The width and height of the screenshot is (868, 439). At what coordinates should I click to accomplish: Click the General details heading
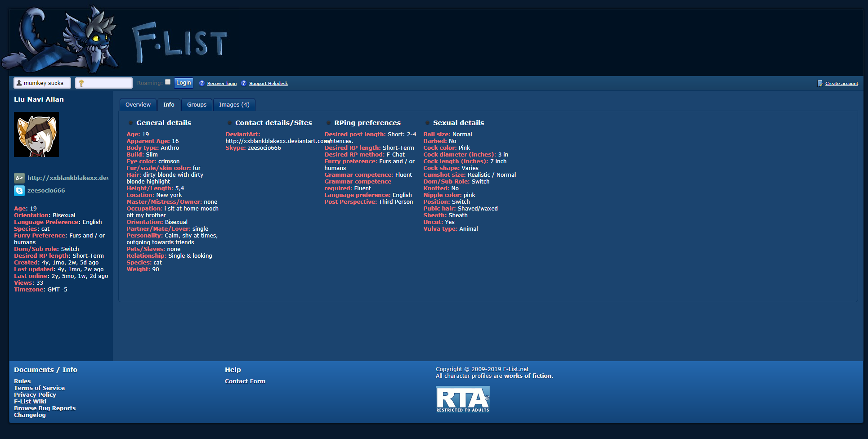(x=164, y=123)
